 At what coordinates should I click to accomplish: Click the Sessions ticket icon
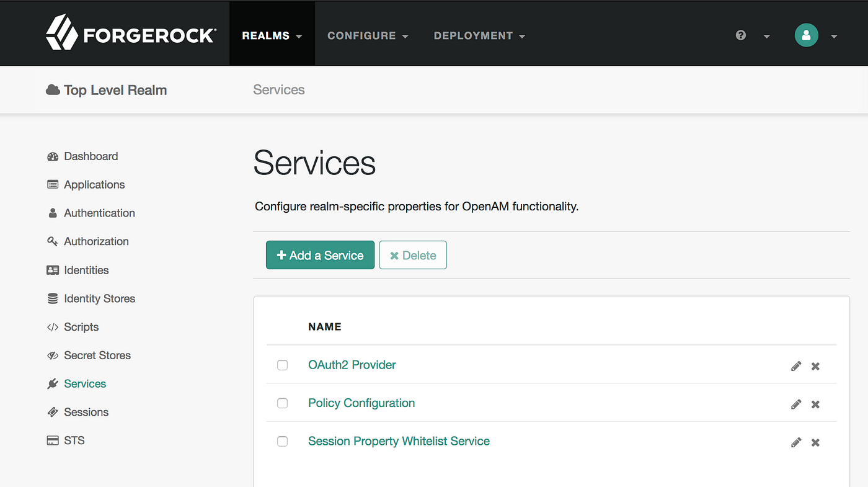[53, 413]
